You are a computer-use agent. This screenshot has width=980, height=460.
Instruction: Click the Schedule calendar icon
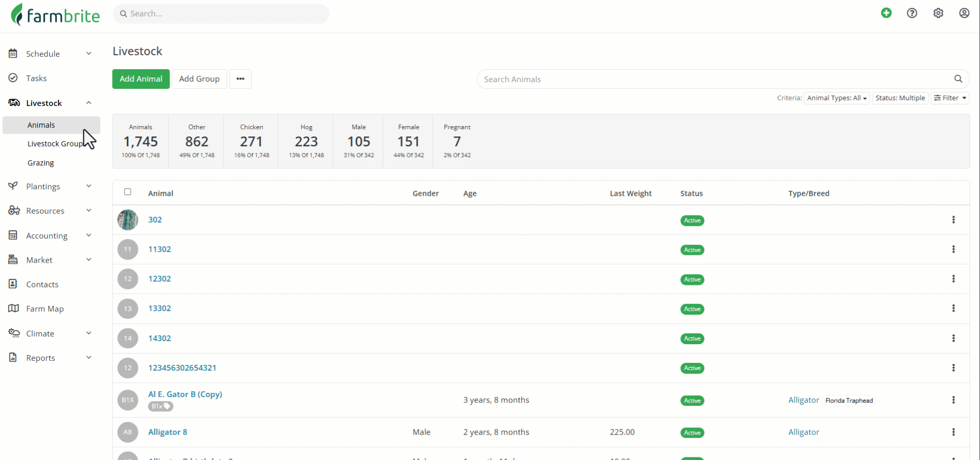coord(13,53)
